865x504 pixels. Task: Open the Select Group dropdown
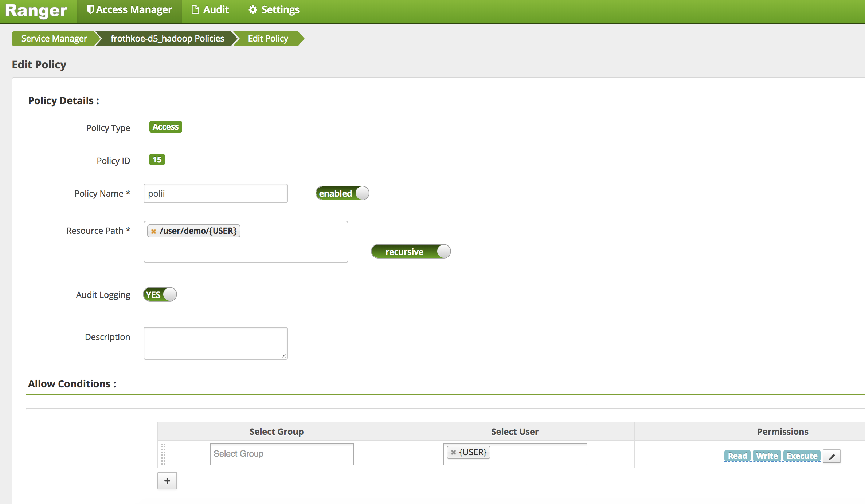coord(281,454)
